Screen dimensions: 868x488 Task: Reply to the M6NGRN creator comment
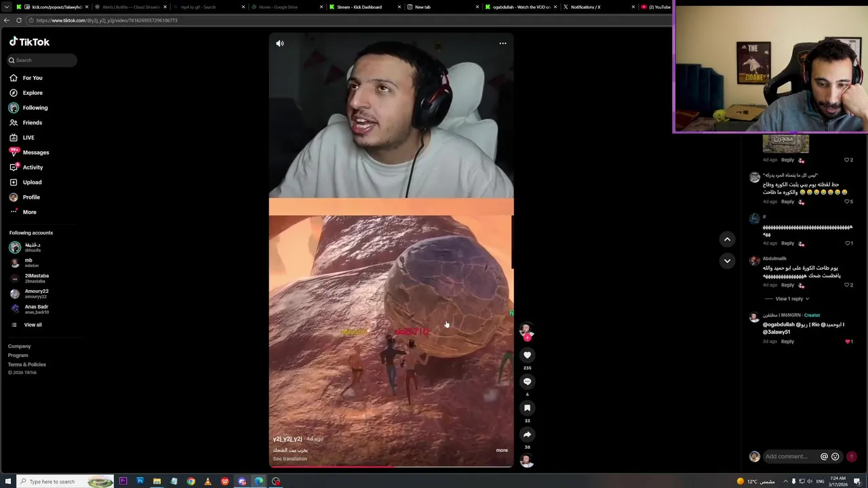click(x=787, y=342)
